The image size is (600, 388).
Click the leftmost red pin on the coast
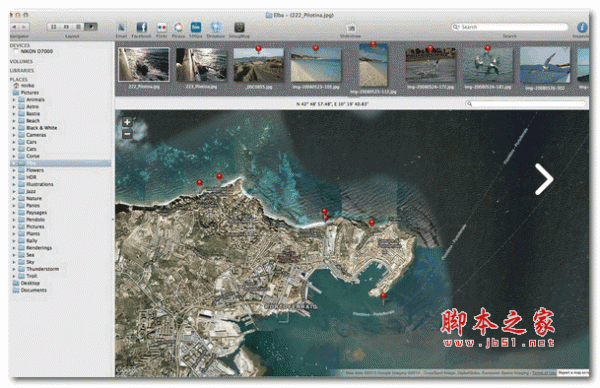pos(199,183)
